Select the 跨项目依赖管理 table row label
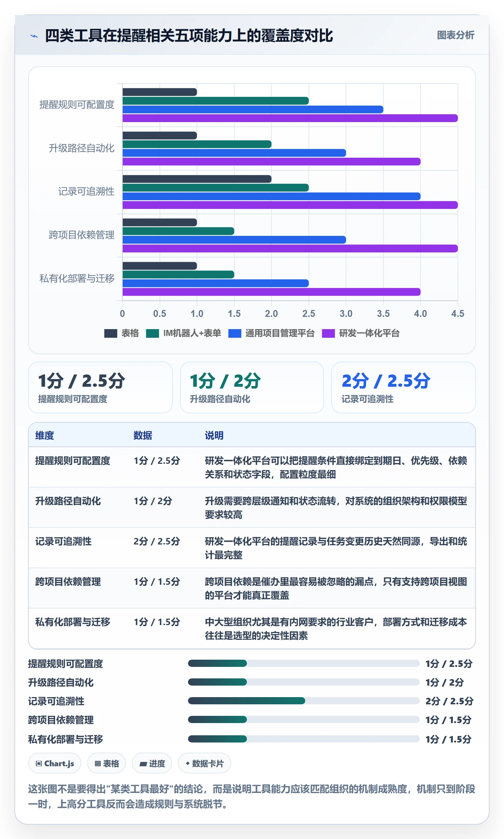This screenshot has height=839, width=504. tap(68, 582)
